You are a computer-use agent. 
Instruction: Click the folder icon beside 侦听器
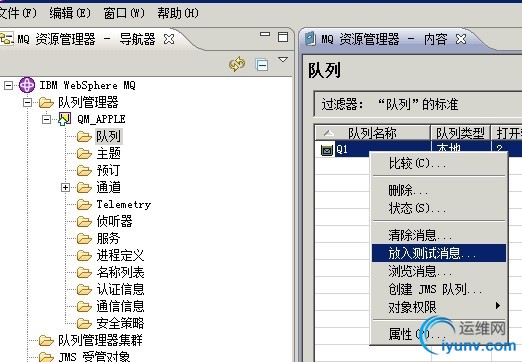tap(84, 222)
